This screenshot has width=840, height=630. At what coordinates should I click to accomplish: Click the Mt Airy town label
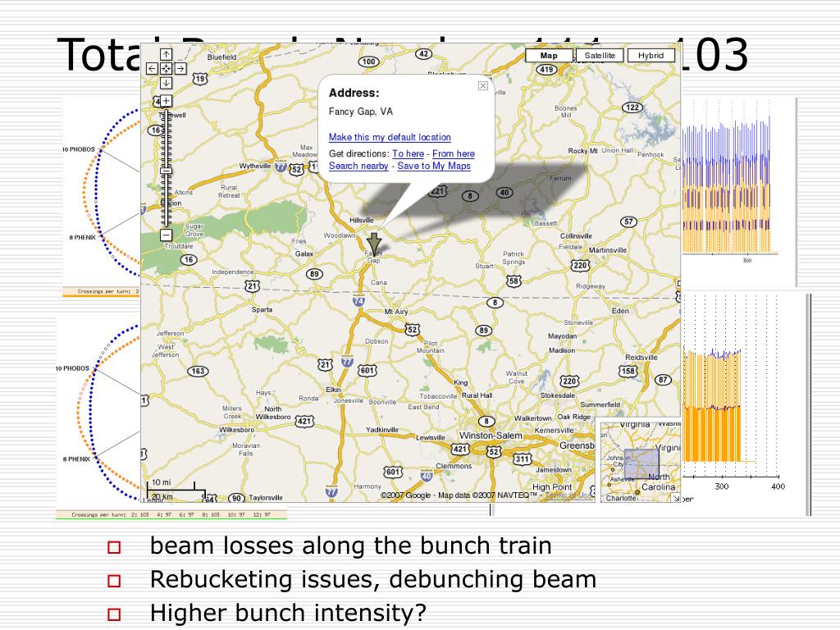(396, 312)
